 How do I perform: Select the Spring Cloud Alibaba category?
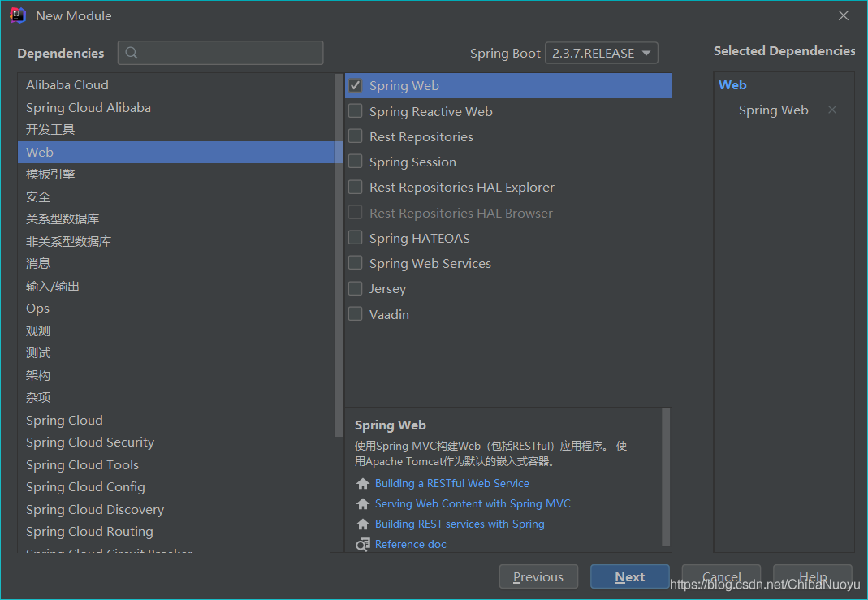[x=176, y=107]
